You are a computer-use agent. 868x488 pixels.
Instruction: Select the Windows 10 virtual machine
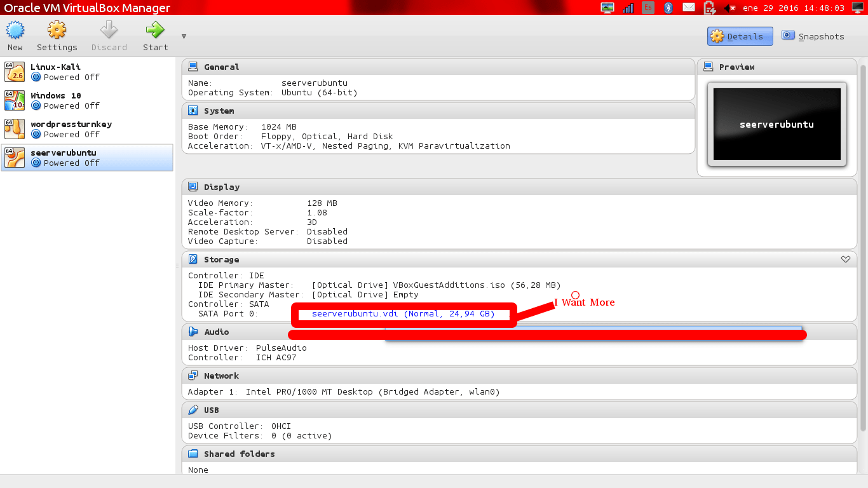(x=57, y=100)
